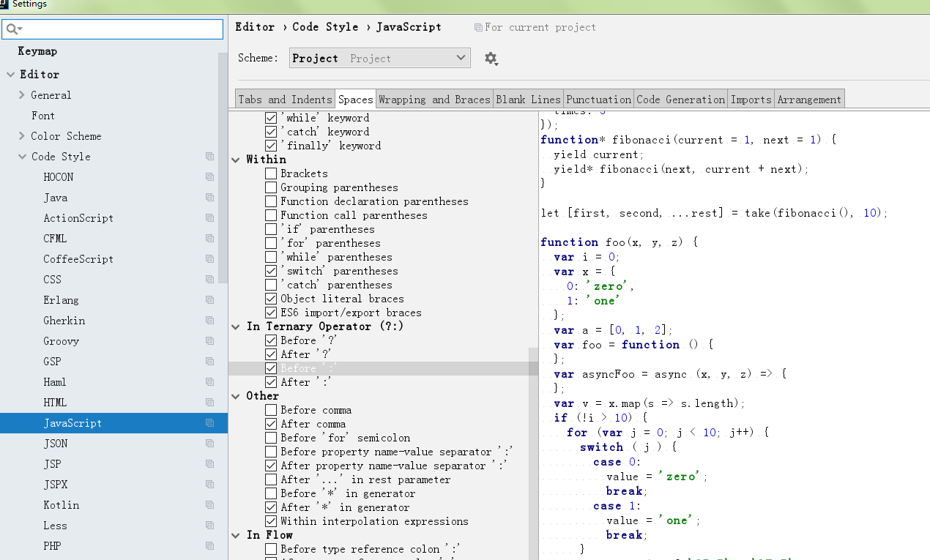Screen dimensions: 930x560
Task: Click the project icon beside JSON
Action: point(209,444)
